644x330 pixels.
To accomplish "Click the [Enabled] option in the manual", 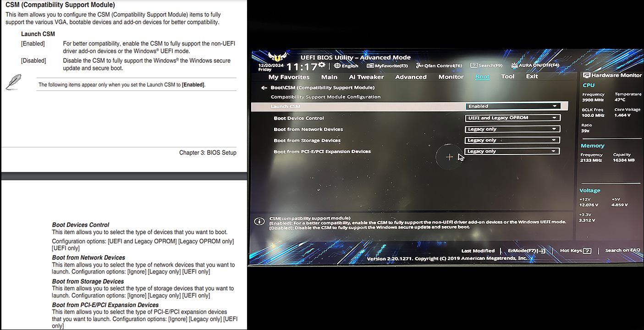I will coord(33,44).
